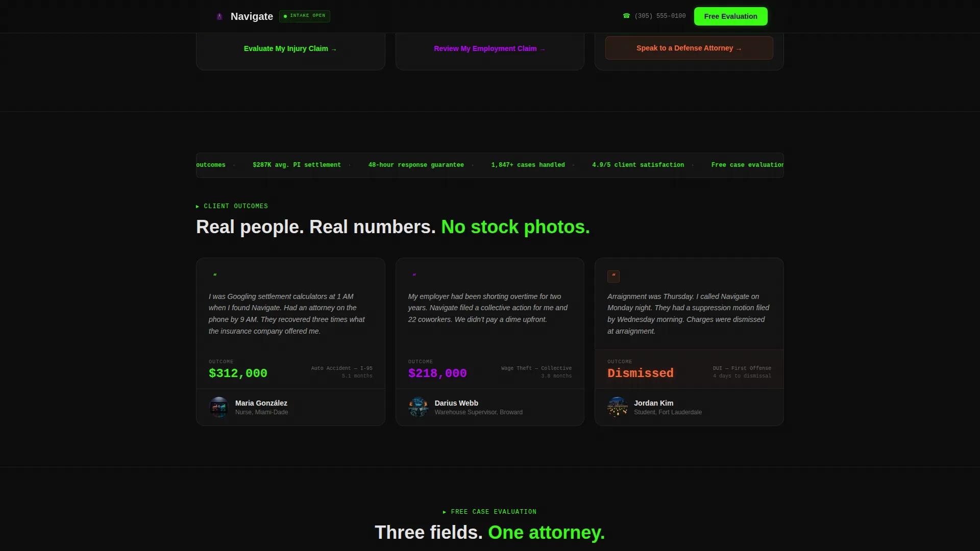The width and height of the screenshot is (980, 551).
Task: Click Darius Webb avatar thumbnail
Action: click(418, 407)
